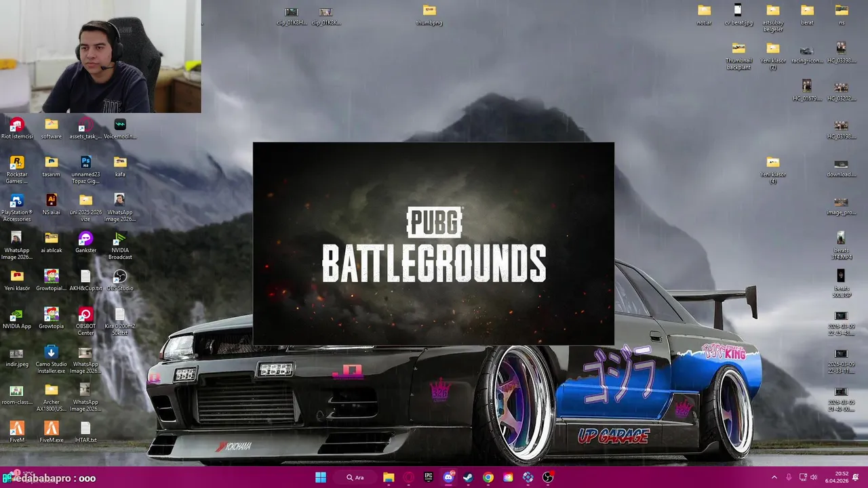Screen dimensions: 868x488
Task: Open OBS Studio from the taskbar
Action: [x=548, y=477]
